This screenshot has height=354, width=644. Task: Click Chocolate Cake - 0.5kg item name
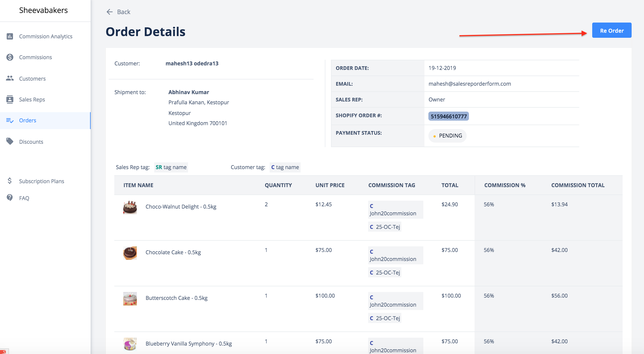pyautogui.click(x=173, y=252)
